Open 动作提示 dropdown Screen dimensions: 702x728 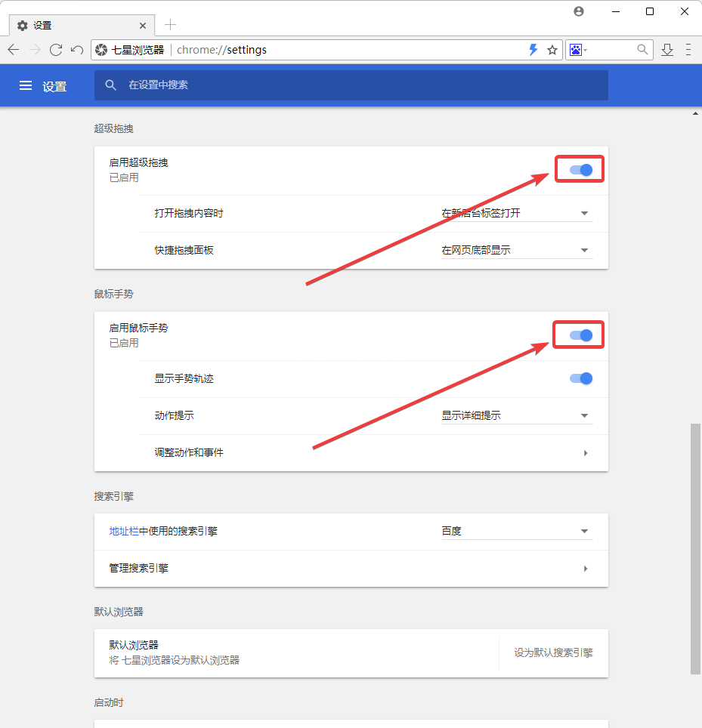pyautogui.click(x=517, y=415)
